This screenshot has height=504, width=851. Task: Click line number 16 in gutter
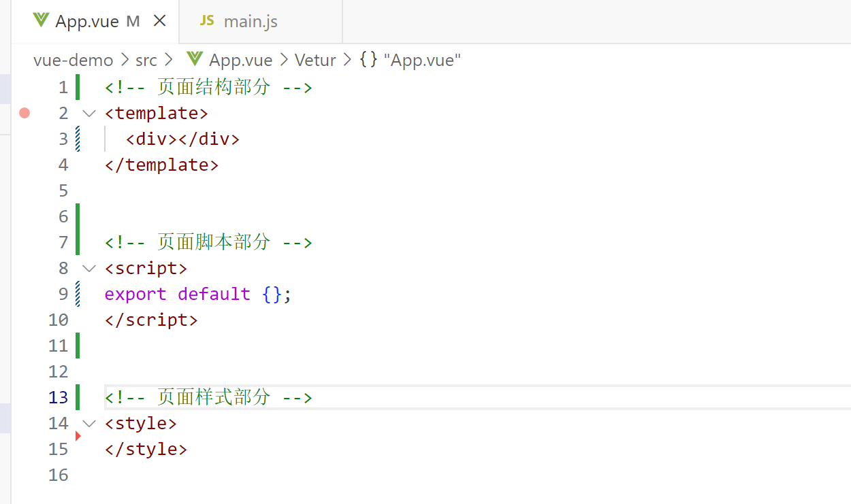59,475
